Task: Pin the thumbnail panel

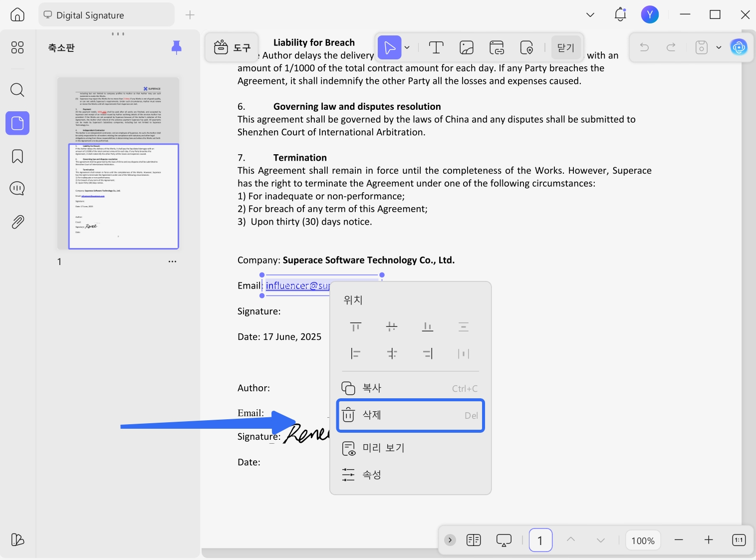Action: tap(177, 47)
